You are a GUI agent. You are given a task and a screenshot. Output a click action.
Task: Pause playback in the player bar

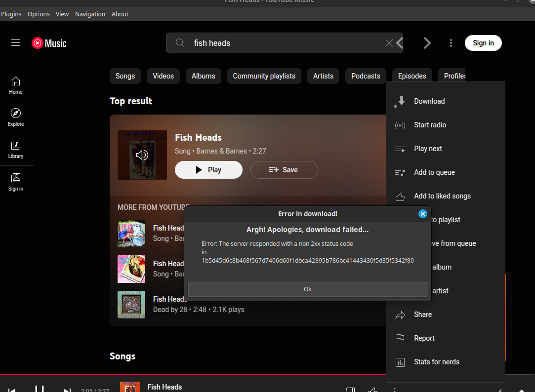point(40,389)
